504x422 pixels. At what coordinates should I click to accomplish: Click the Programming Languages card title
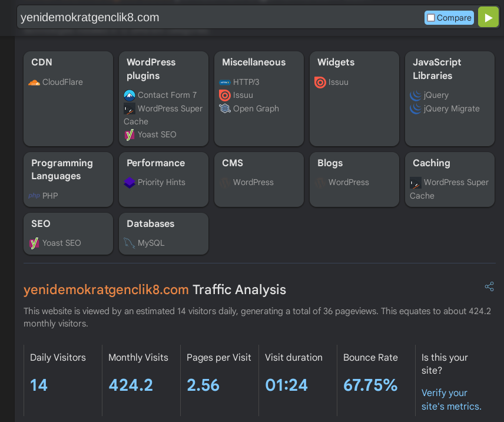62,170
